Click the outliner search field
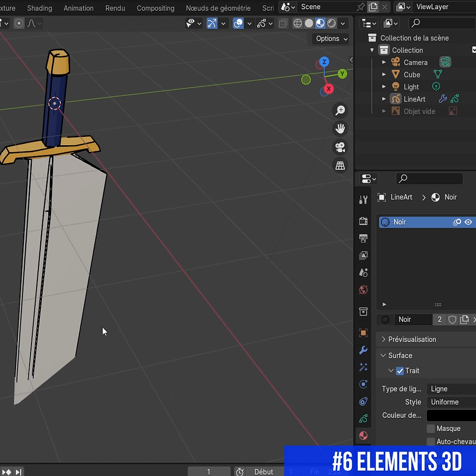This screenshot has width=476, height=476. pyautogui.click(x=442, y=23)
